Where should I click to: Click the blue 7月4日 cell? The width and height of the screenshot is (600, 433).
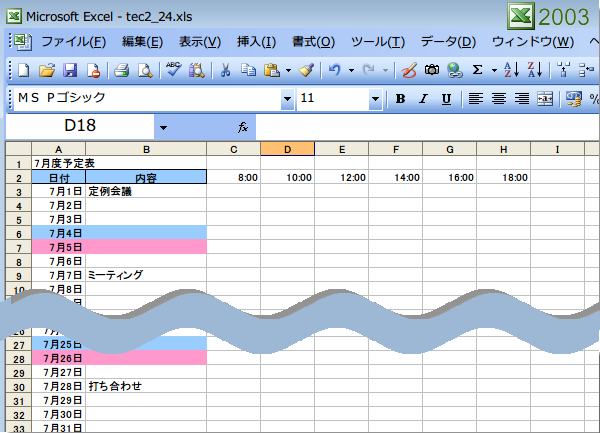tap(59, 233)
